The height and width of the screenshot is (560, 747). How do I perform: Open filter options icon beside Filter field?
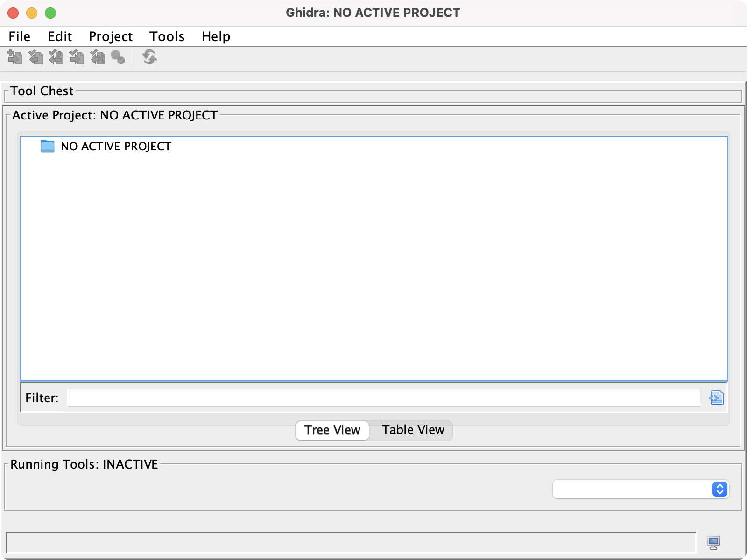pos(716,398)
